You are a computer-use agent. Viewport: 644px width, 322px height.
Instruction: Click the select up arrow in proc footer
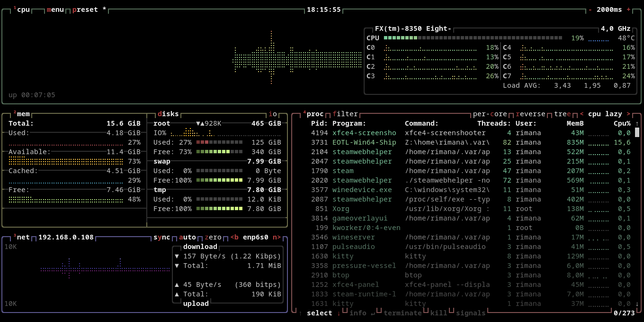tap(300, 313)
